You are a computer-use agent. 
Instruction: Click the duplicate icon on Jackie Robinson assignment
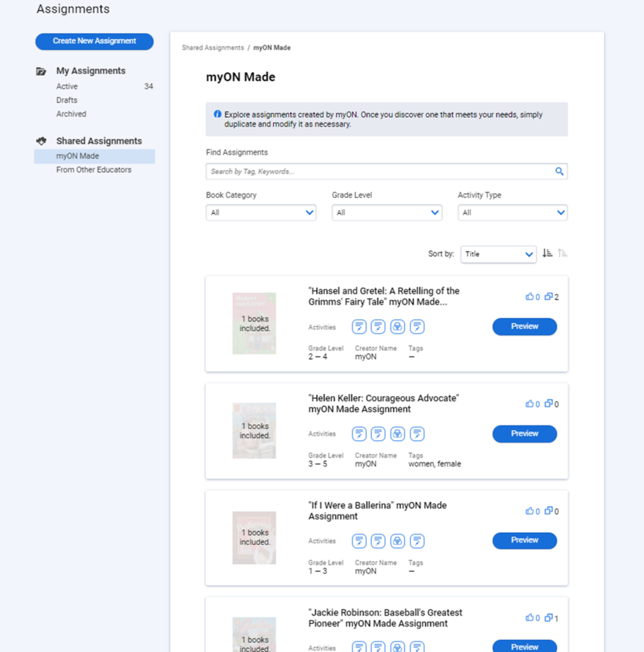tap(548, 618)
